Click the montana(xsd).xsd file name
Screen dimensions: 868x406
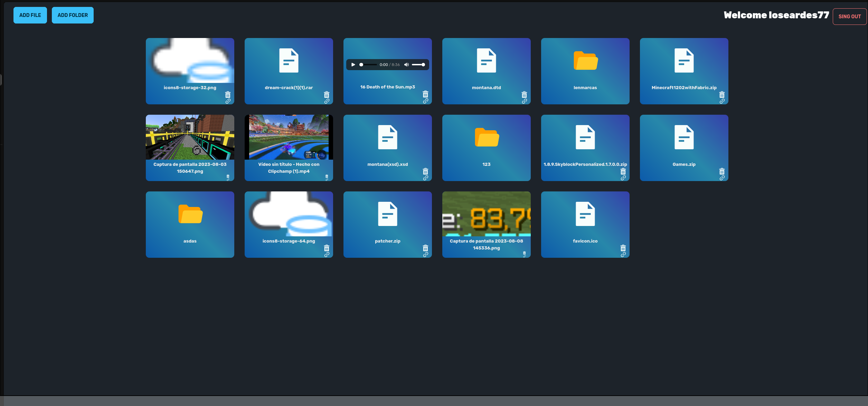point(387,164)
